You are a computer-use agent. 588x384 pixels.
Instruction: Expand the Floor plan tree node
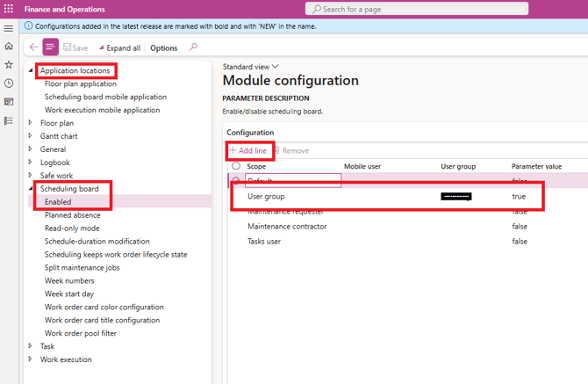coord(31,123)
